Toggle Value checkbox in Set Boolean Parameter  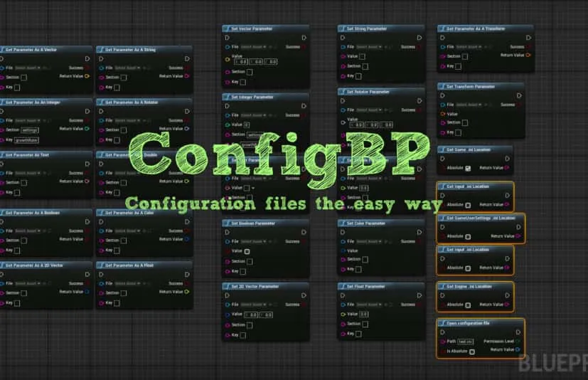click(247, 251)
